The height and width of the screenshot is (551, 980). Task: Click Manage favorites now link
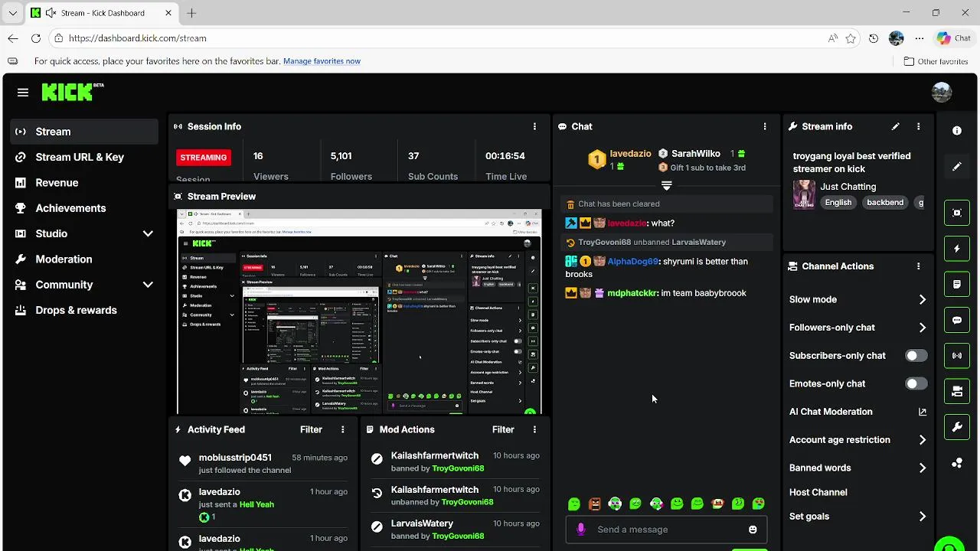point(322,61)
